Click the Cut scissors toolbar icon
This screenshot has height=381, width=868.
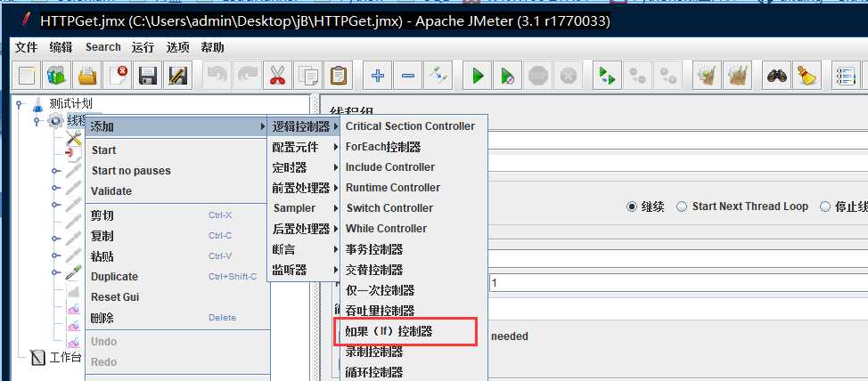coord(277,75)
